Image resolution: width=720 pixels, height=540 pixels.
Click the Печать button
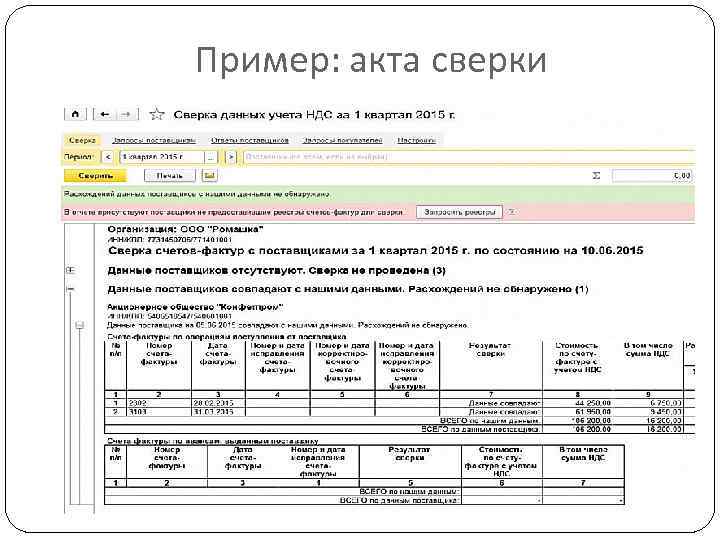(169, 175)
